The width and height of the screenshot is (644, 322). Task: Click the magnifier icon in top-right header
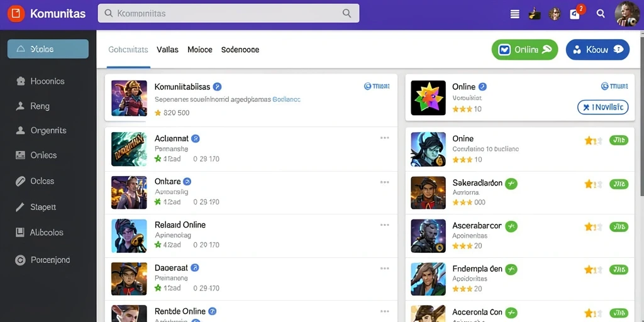[601, 14]
